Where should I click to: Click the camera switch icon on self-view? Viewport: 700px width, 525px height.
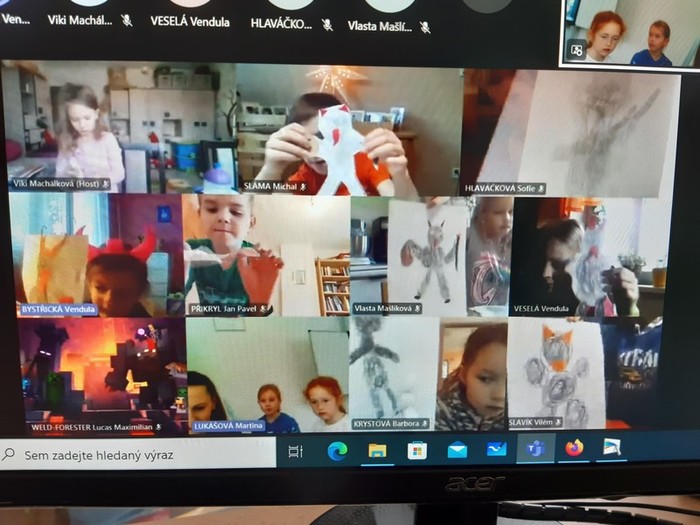576,50
